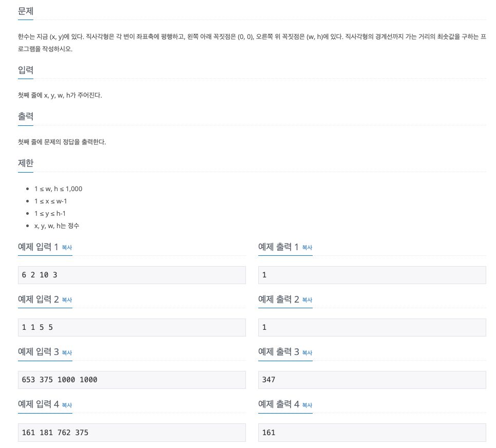Image resolution: width=496 pixels, height=448 pixels.
Task: Copy example output 4 via 복사 link
Action: point(307,405)
